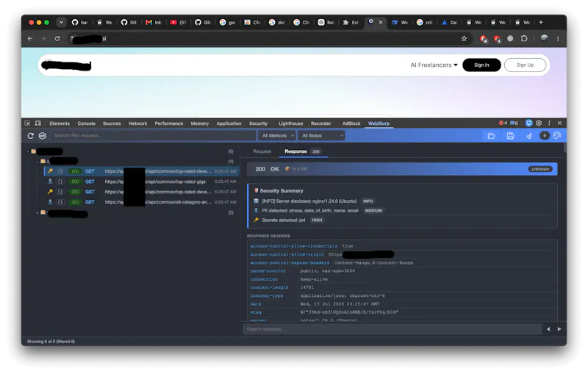The width and height of the screenshot is (588, 374).
Task: Toggle the DevTools device toolbar icon
Action: [x=38, y=123]
